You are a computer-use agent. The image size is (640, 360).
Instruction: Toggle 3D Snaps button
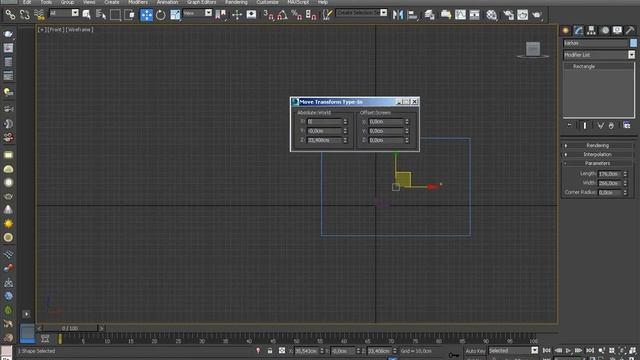pos(268,15)
